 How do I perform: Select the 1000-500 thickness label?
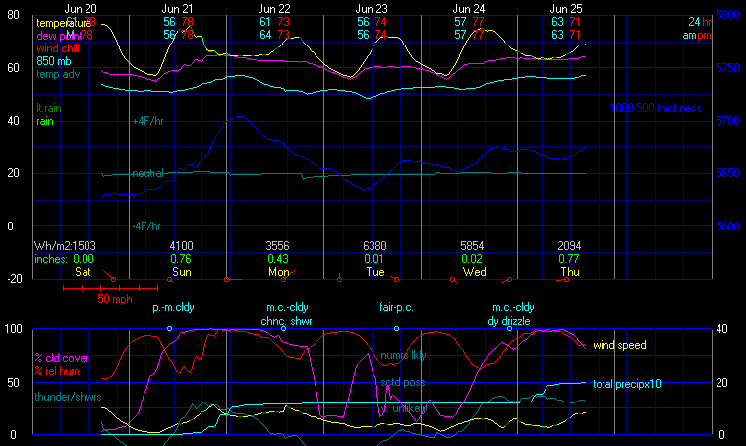(655, 108)
